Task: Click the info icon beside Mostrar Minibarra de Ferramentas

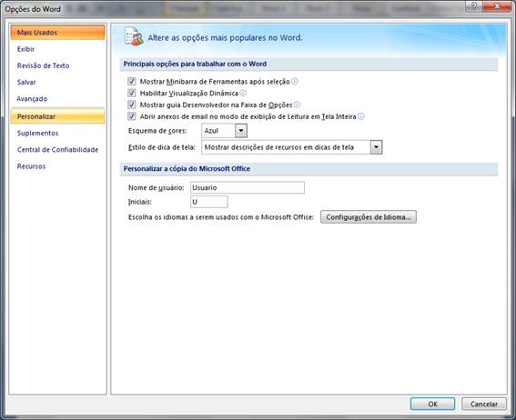Action: (295, 81)
